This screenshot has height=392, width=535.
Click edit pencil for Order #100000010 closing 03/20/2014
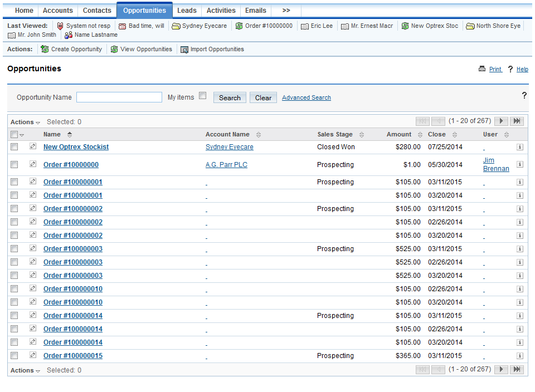(x=33, y=302)
